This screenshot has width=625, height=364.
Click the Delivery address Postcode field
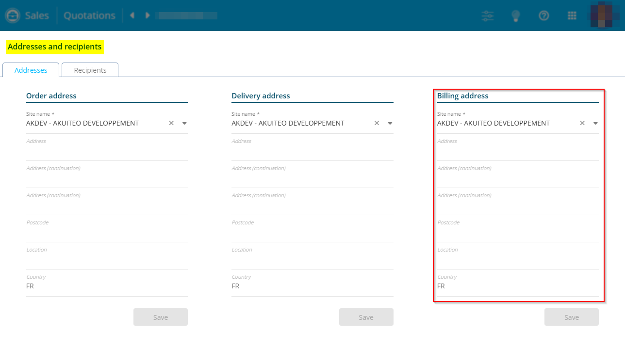coord(312,234)
